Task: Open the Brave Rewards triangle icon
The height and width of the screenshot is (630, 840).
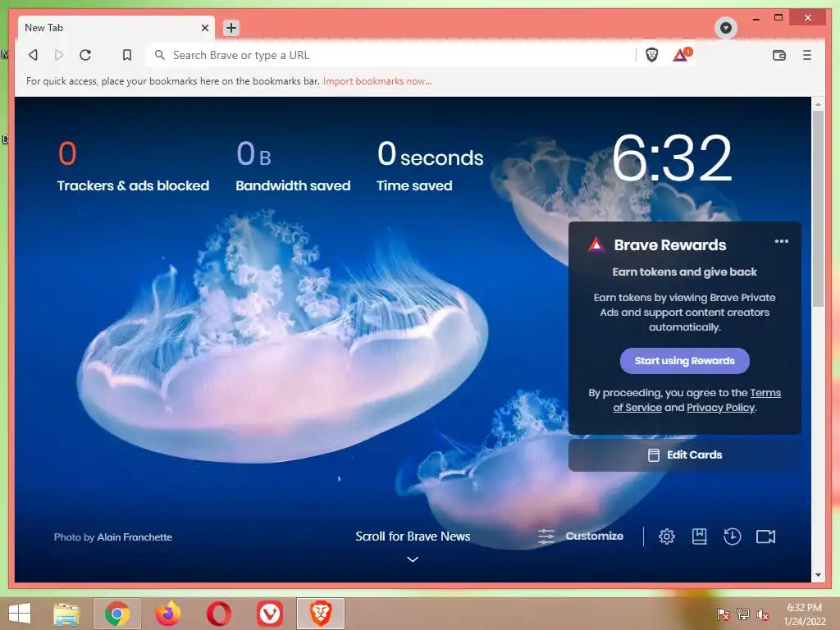Action: pos(682,54)
